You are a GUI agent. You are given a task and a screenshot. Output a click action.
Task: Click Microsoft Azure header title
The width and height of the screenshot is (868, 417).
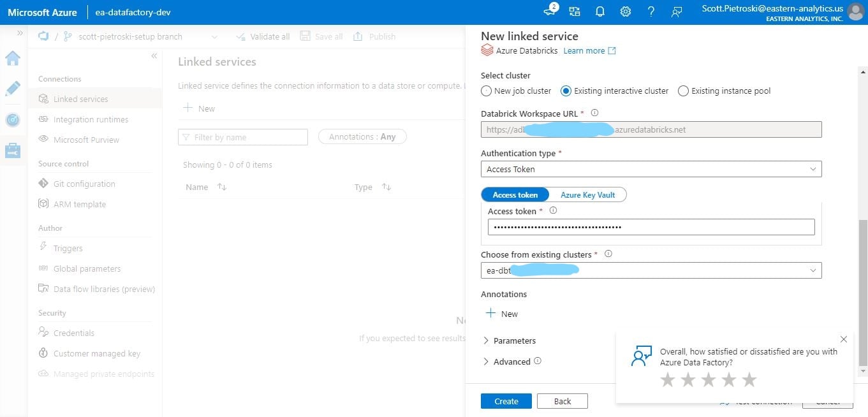click(42, 12)
